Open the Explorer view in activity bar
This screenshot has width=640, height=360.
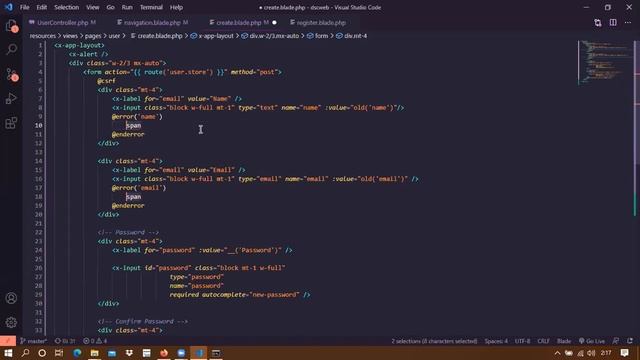[11, 26]
